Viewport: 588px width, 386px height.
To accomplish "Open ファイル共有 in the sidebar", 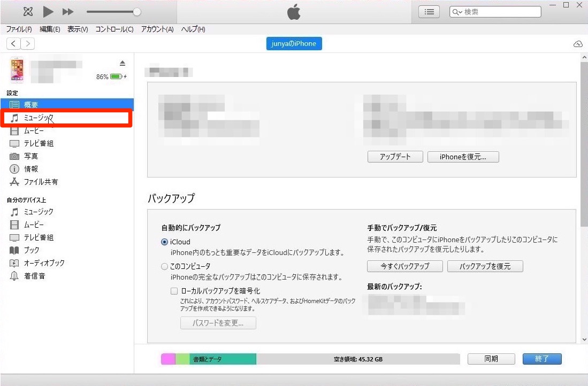I will pos(41,181).
